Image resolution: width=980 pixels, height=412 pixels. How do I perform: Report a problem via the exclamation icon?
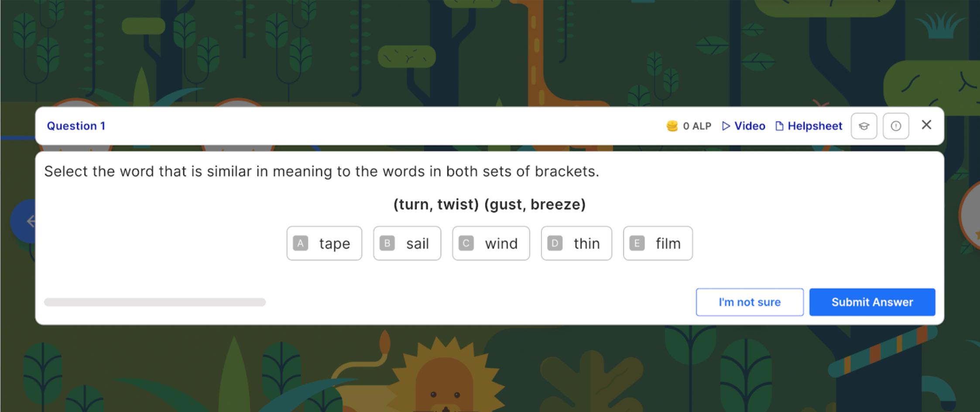click(896, 126)
